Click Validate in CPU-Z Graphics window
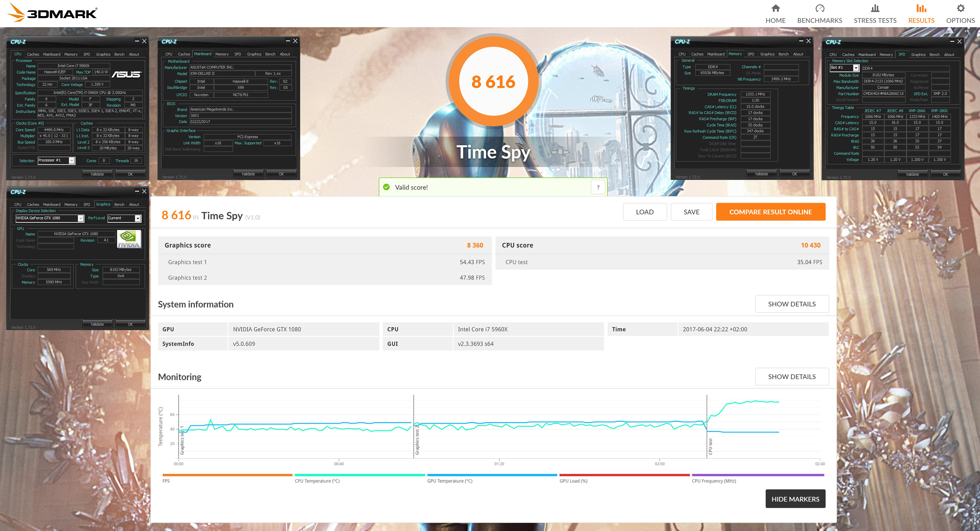This screenshot has height=531, width=980. pos(97,325)
